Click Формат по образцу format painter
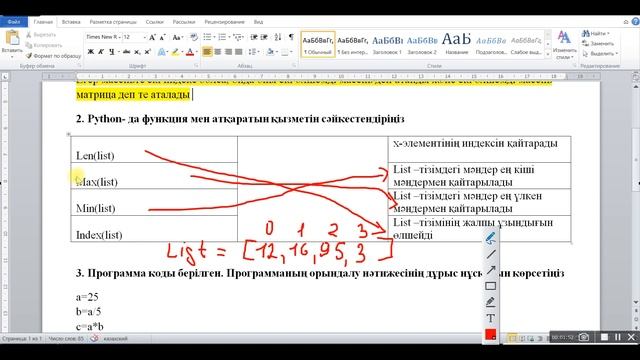 53,56
